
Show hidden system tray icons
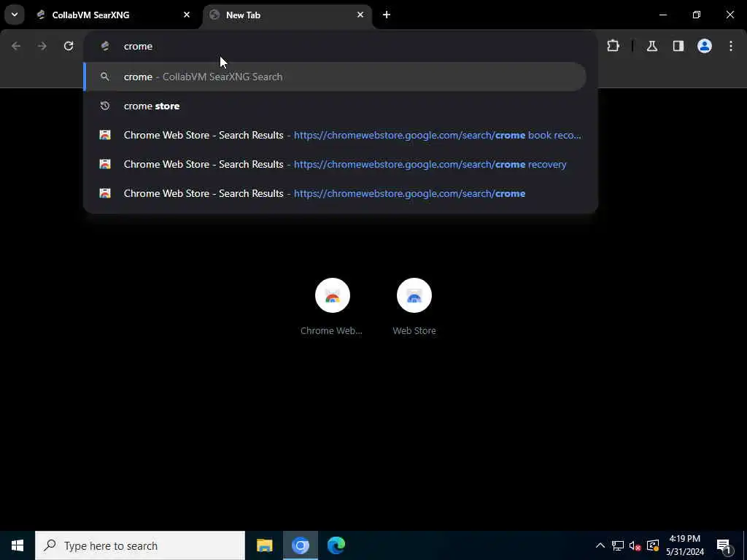(x=600, y=545)
